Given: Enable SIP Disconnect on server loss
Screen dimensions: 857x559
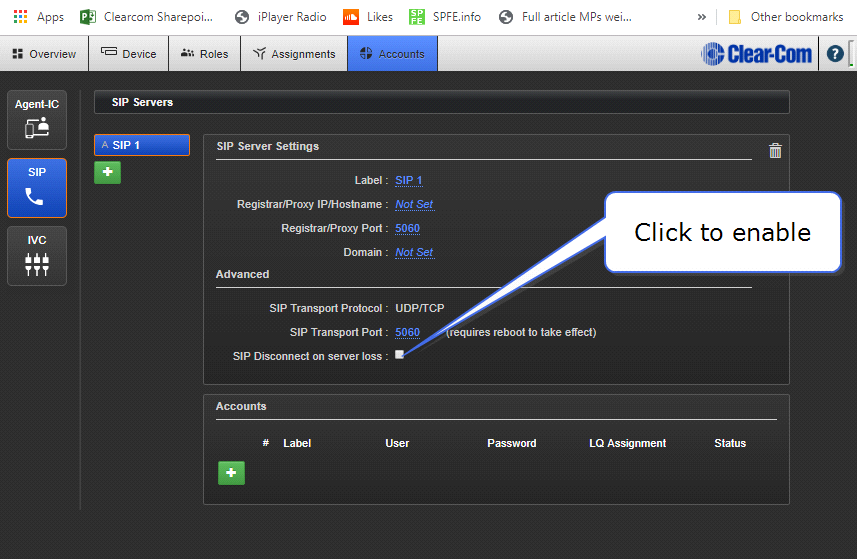Looking at the screenshot, I should (399, 355).
